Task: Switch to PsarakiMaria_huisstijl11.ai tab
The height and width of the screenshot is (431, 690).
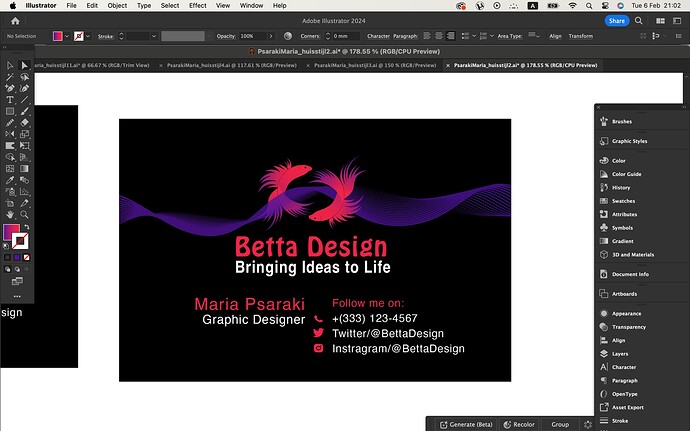Action: pos(92,65)
